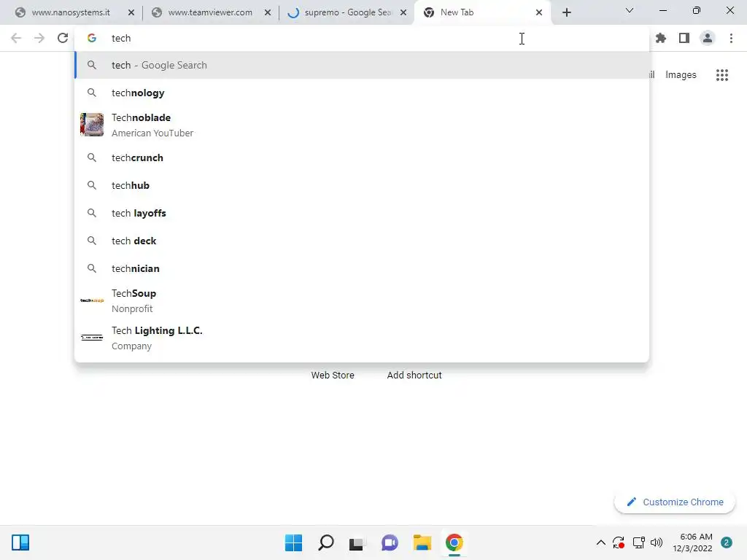
Task: Choose the Technoblade American YouTuber suggestion
Action: pyautogui.click(x=362, y=125)
